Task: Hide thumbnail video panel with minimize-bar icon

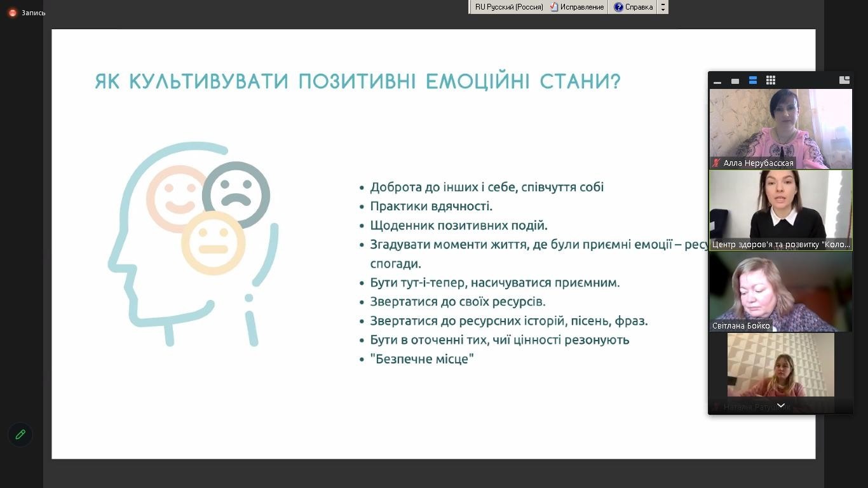Action: [x=717, y=81]
